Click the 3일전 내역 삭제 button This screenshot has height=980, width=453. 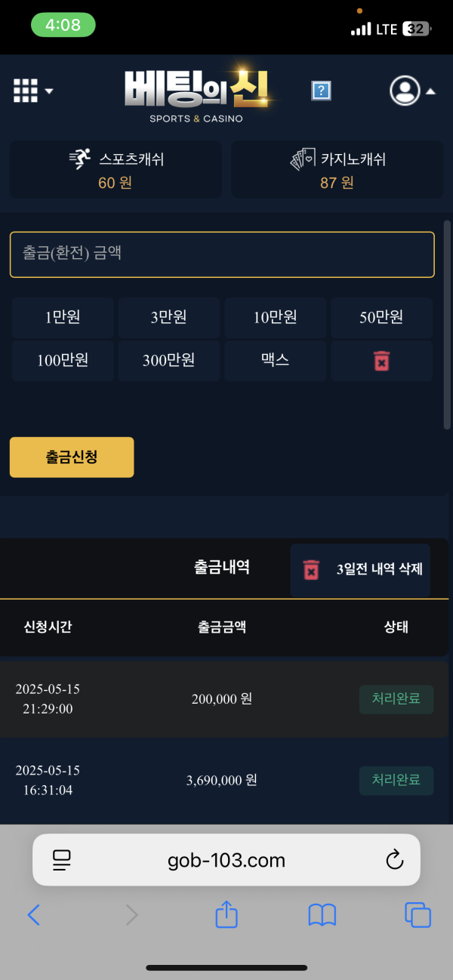pyautogui.click(x=360, y=570)
